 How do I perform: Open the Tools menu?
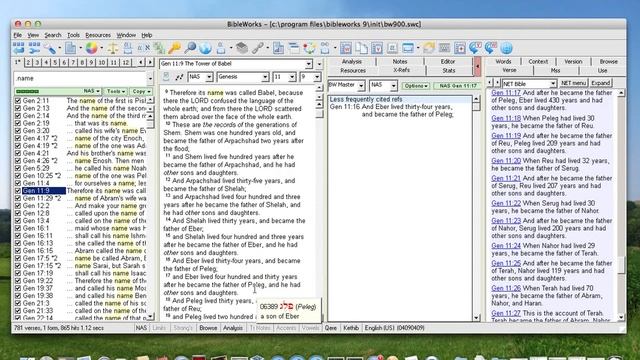pos(73,35)
